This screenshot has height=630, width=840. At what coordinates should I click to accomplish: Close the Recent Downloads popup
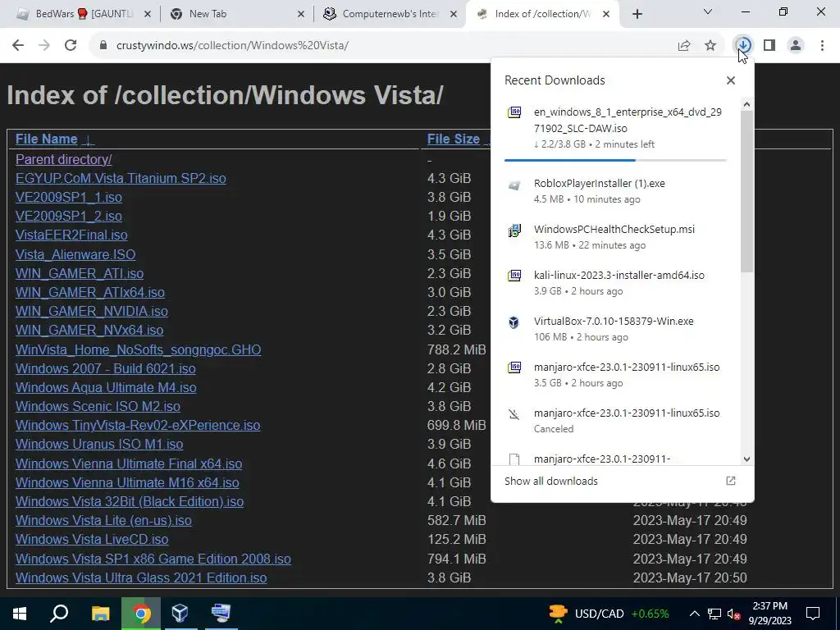(x=731, y=80)
